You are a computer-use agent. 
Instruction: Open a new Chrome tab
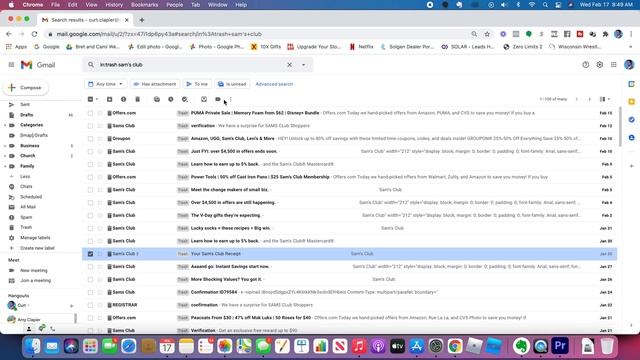(142, 20)
